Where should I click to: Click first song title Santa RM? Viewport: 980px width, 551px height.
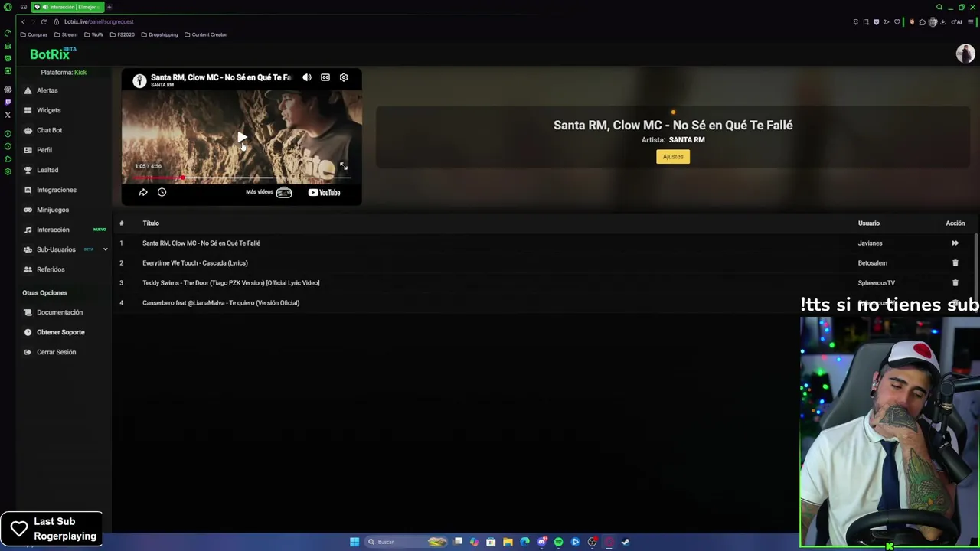tap(201, 243)
